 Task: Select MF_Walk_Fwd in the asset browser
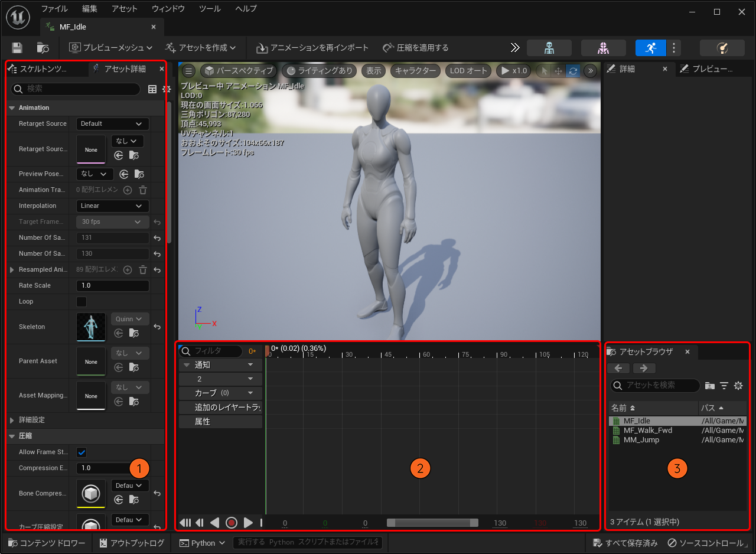(647, 431)
